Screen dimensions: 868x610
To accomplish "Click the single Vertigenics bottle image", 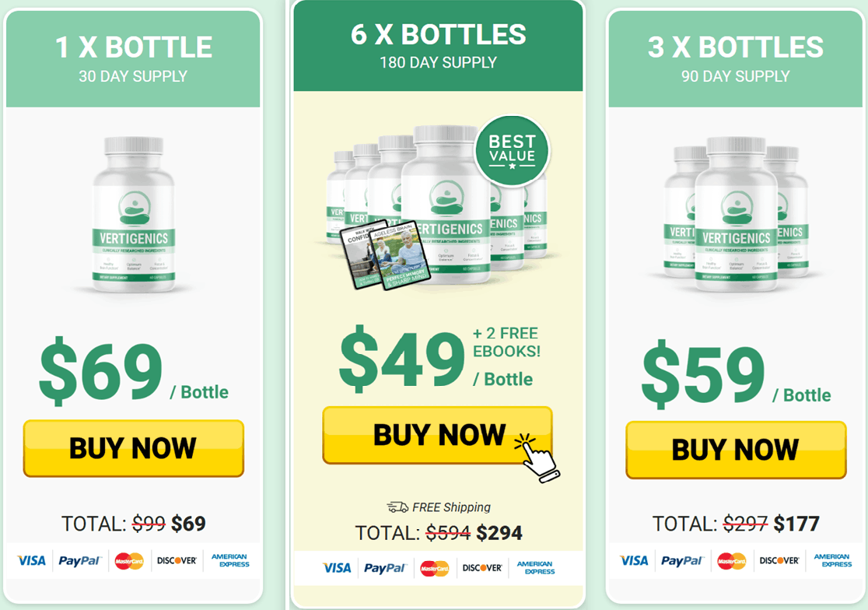I will [134, 215].
